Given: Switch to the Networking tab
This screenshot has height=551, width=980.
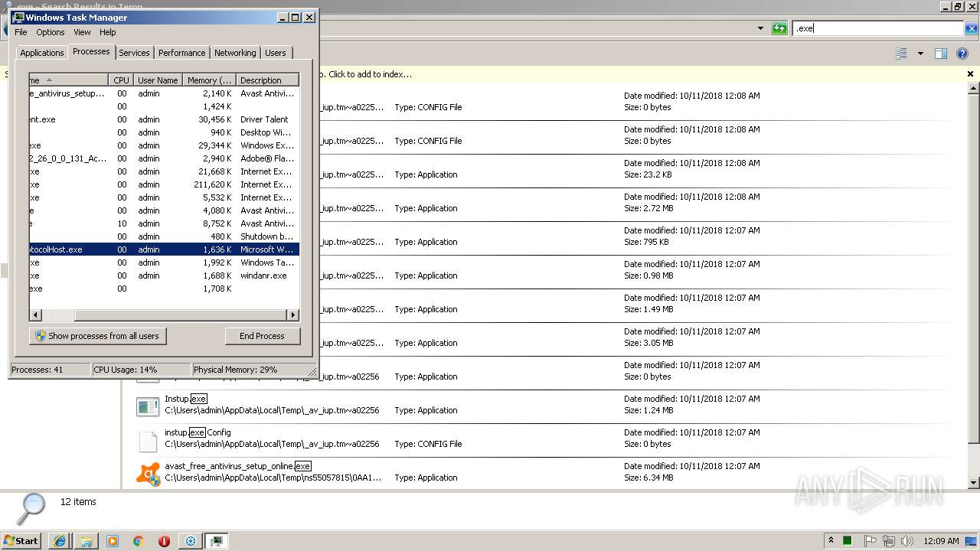Looking at the screenshot, I should tap(235, 53).
